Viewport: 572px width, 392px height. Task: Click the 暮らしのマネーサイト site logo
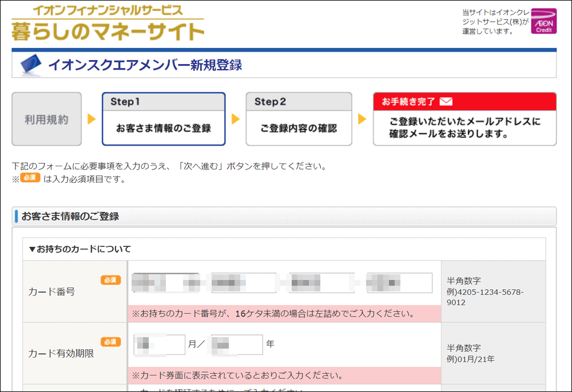point(108,31)
